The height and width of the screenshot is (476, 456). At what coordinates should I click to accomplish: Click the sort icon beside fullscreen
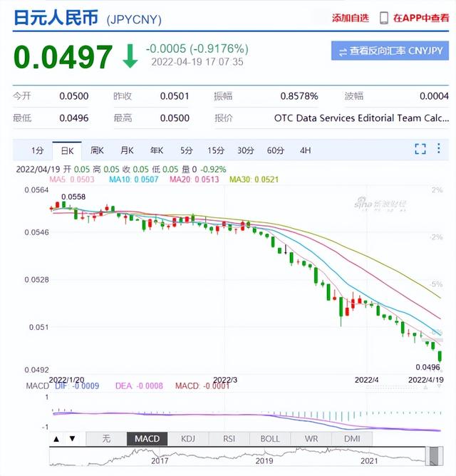pyautogui.click(x=440, y=149)
